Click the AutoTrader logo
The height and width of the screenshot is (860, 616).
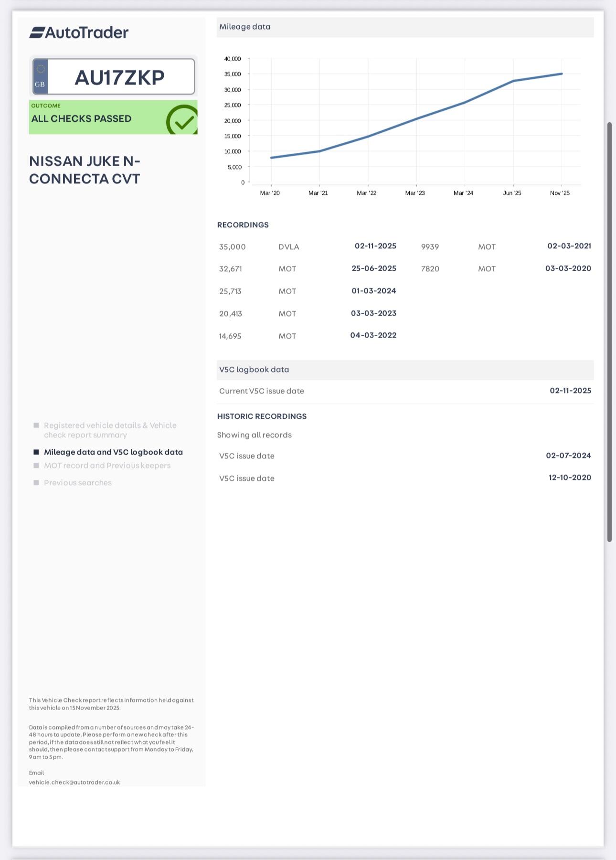[x=79, y=32]
